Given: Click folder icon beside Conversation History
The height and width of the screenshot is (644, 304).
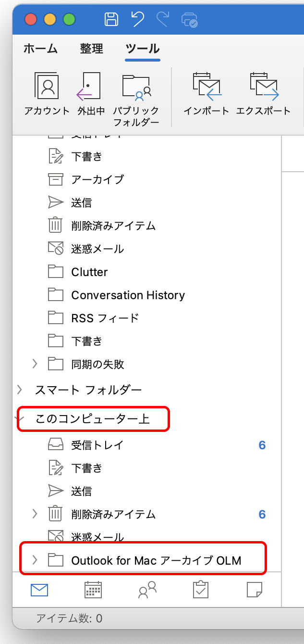Looking at the screenshot, I should [56, 295].
